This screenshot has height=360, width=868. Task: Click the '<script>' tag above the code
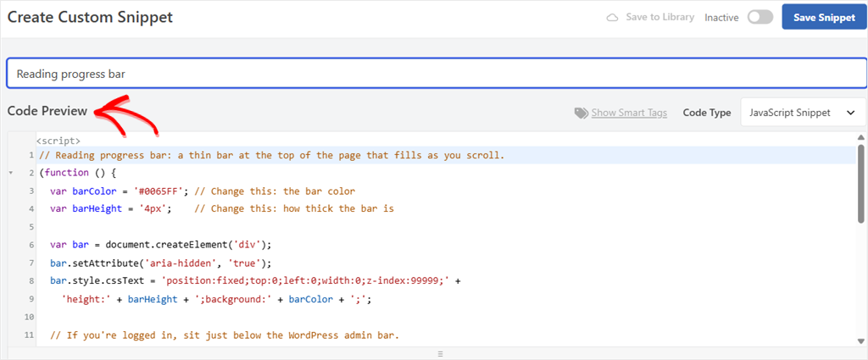click(x=58, y=141)
